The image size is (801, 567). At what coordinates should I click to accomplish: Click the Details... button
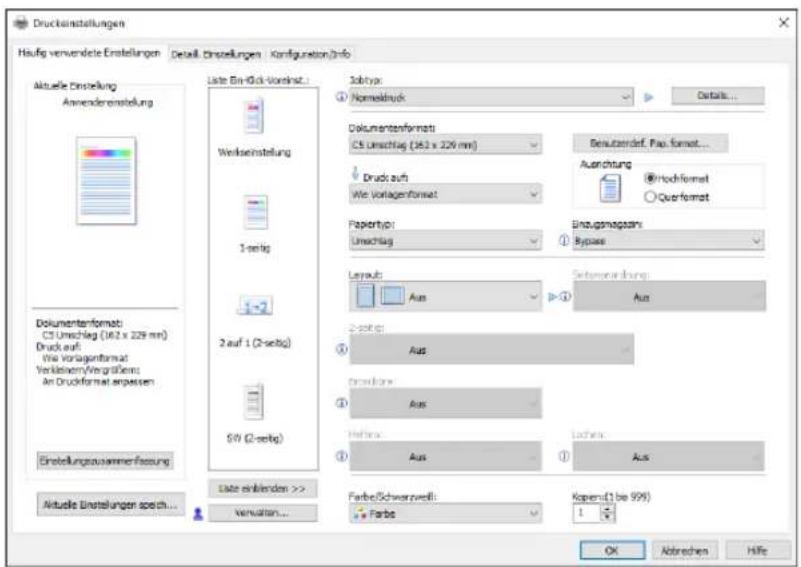pos(718,96)
